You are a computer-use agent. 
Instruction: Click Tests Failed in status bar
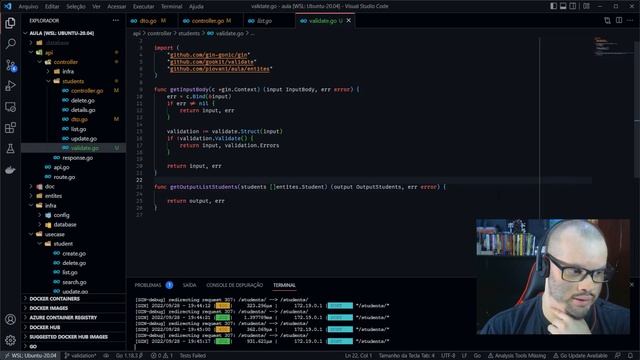pyautogui.click(x=193, y=356)
